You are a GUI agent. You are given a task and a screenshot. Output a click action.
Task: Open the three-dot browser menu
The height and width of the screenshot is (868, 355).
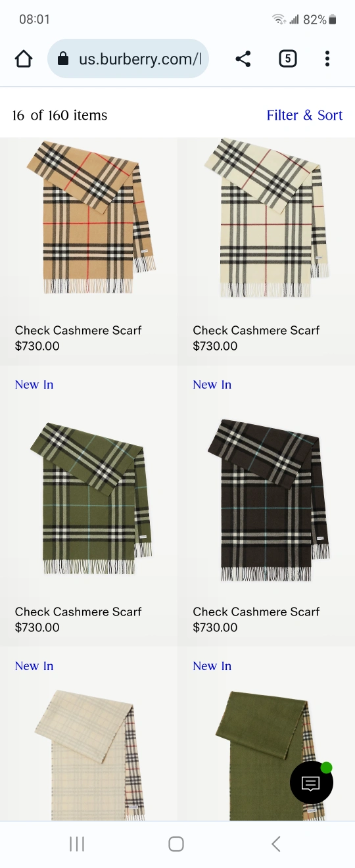tap(327, 59)
